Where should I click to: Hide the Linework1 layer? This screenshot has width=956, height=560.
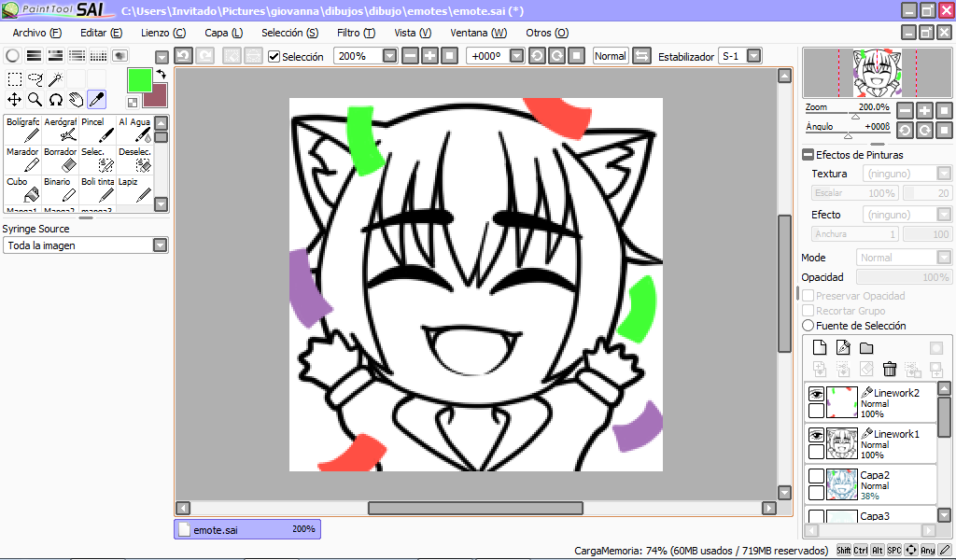[816, 435]
